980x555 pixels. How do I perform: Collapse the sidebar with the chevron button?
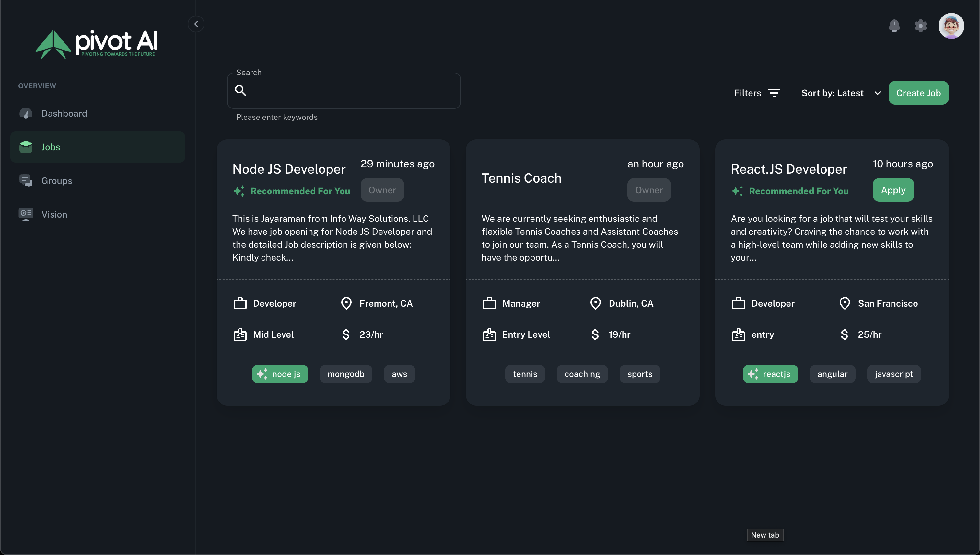pyautogui.click(x=196, y=24)
